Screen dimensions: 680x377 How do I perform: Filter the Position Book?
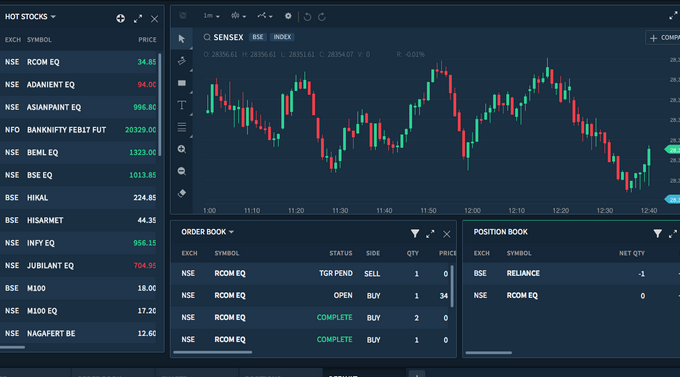(x=658, y=234)
